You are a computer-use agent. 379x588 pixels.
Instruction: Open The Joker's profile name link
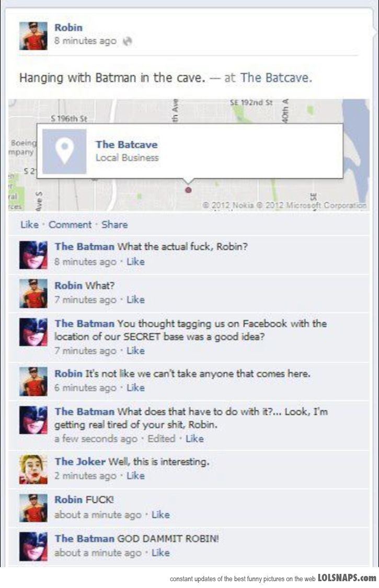pos(80,462)
